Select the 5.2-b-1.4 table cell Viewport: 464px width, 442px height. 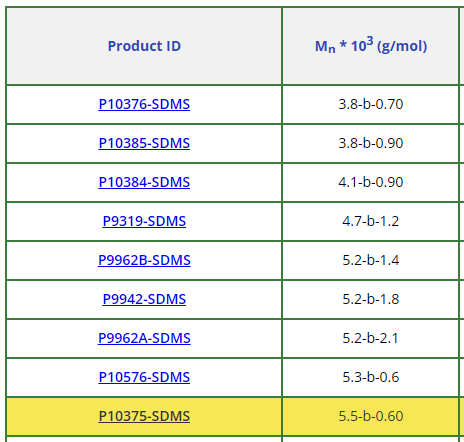pos(371,260)
